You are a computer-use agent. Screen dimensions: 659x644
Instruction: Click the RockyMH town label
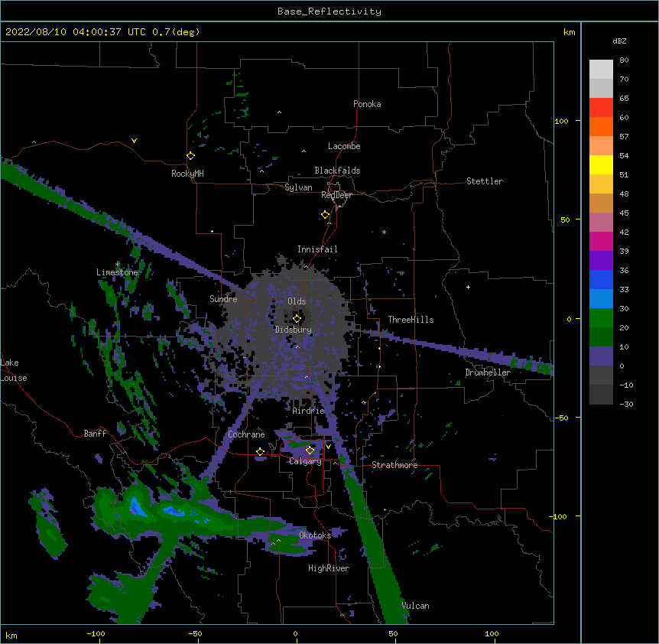point(187,174)
